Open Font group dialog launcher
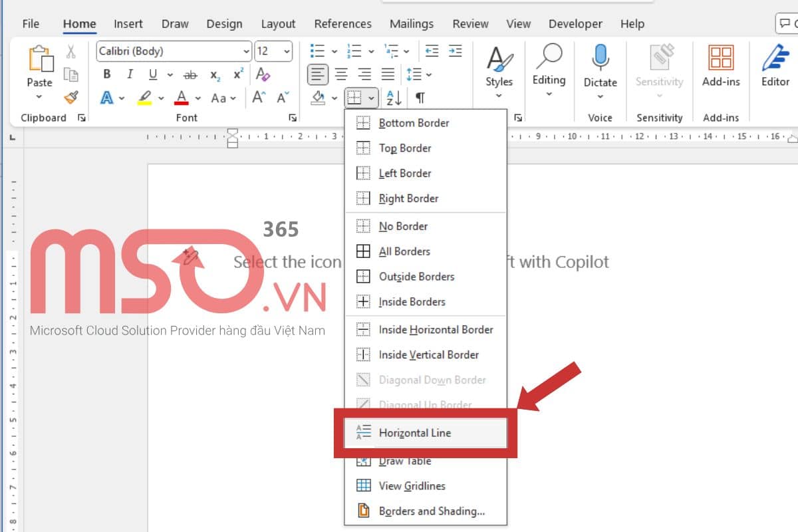Viewport: 798px width, 532px height. pyautogui.click(x=293, y=118)
